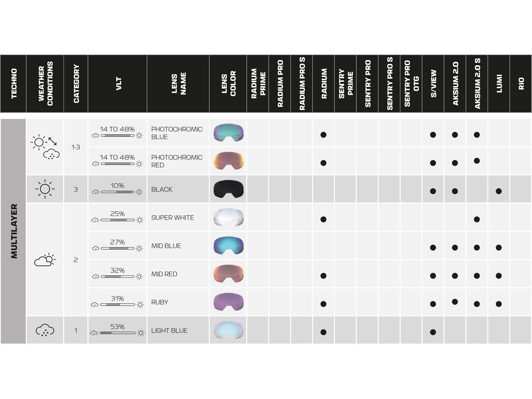Click the Photochromic Blue lens image
The height and width of the screenshot is (399, 532).
click(x=228, y=133)
